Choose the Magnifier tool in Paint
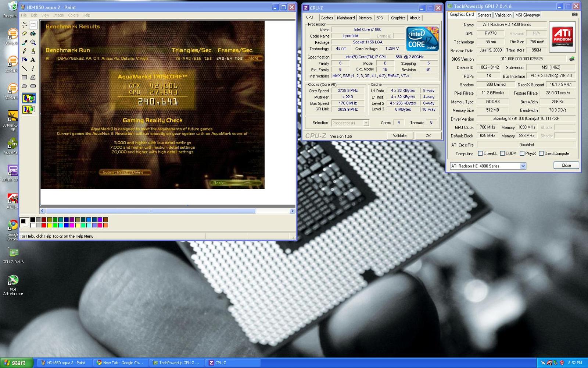The height and width of the screenshot is (368, 588). click(x=33, y=42)
